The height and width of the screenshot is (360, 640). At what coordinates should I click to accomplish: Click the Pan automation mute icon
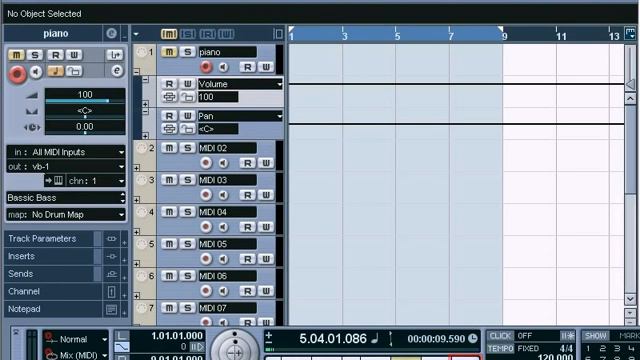(169, 129)
